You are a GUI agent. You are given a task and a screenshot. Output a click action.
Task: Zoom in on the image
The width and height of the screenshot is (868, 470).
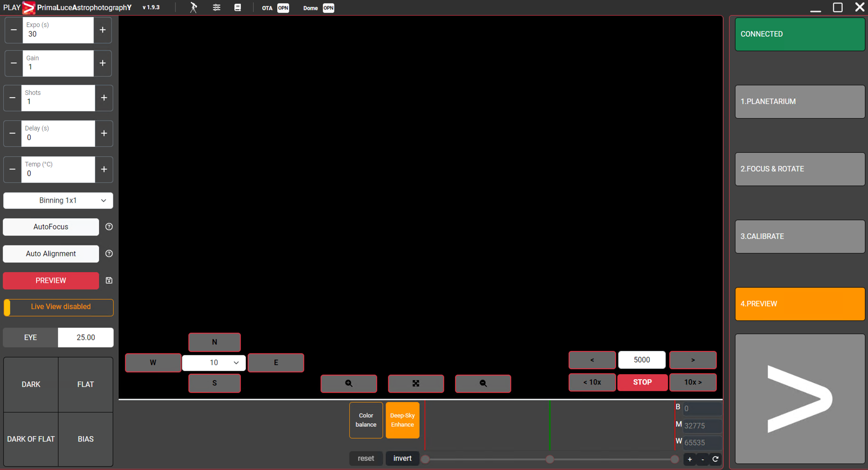(349, 383)
